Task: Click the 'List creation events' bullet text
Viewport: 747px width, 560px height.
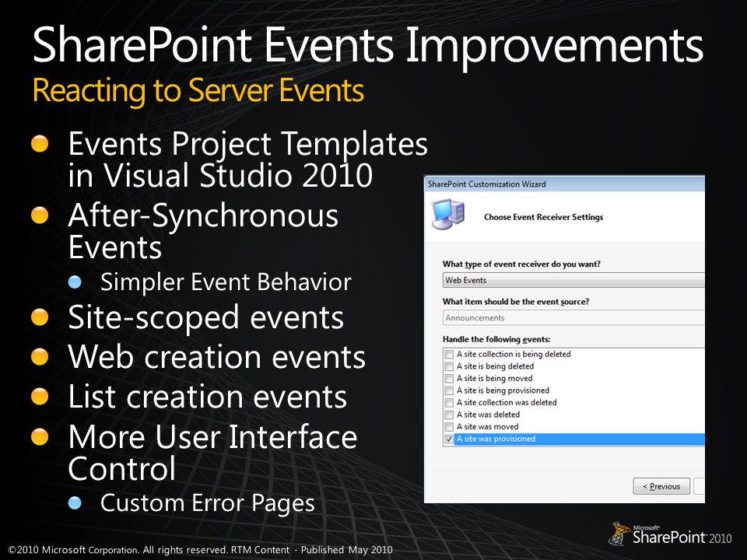Action: pos(207,397)
